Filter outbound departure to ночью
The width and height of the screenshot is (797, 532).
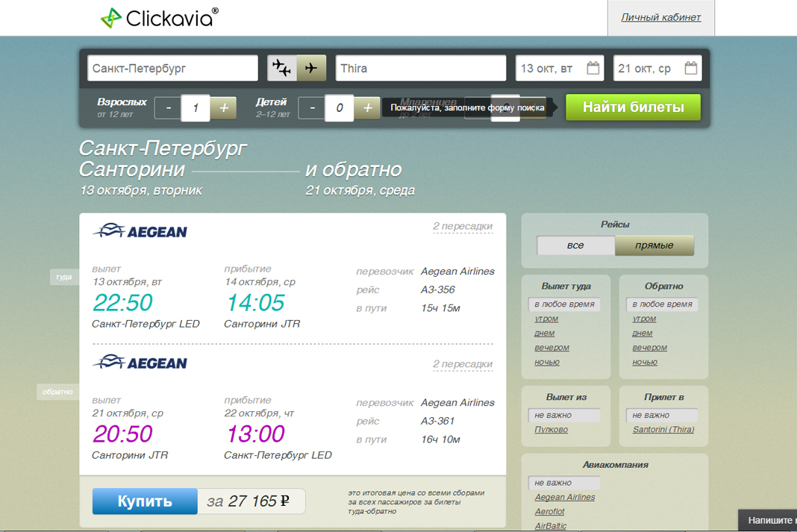coord(547,362)
